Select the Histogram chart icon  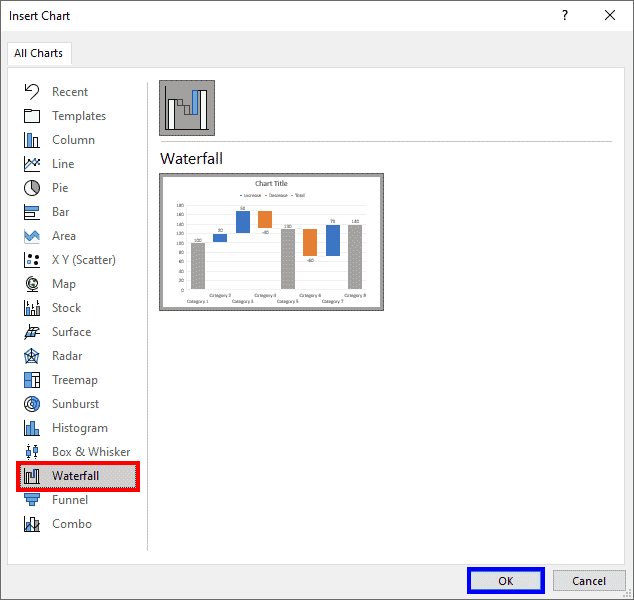coord(32,428)
